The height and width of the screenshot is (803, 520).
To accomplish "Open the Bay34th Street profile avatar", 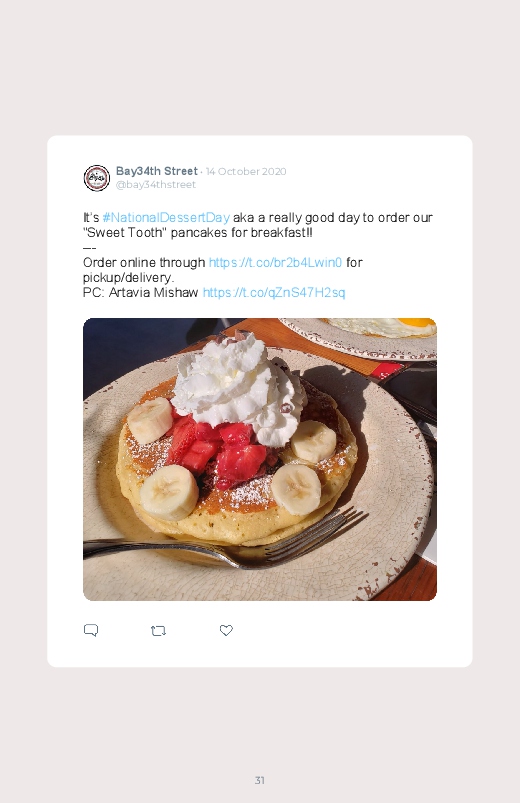I will coord(97,178).
